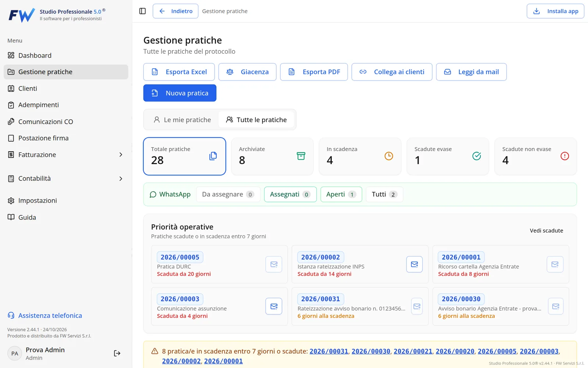Open mail icon for pratica 2026/00031
The width and height of the screenshot is (588, 368).
(x=417, y=306)
